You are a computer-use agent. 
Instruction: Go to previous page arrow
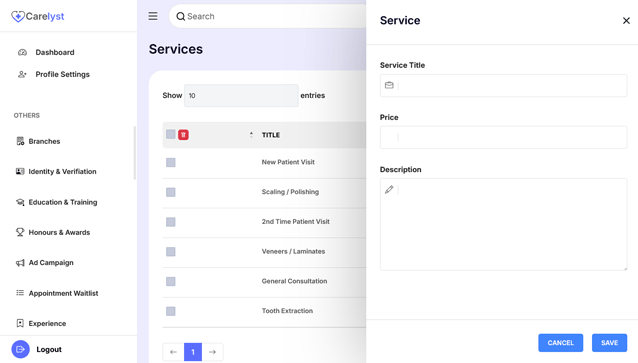(173, 352)
